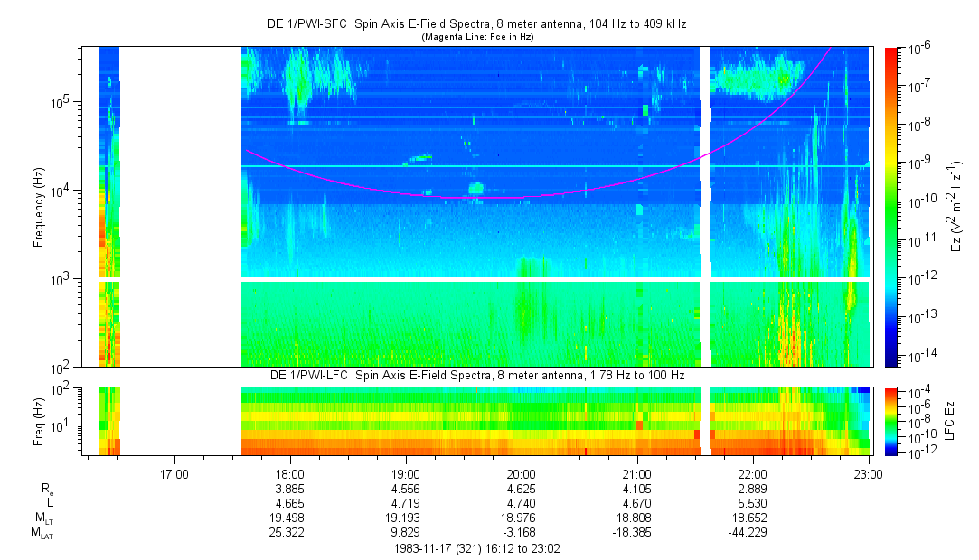Screen dimensions: 979x560
Task: Click the upper Ez spectrogram color bar
Action: point(892,206)
